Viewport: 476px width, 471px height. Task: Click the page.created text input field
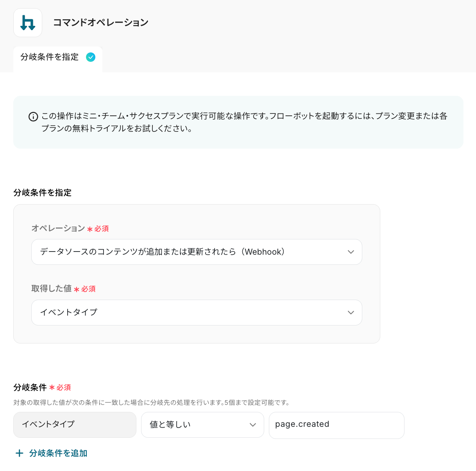tap(336, 425)
